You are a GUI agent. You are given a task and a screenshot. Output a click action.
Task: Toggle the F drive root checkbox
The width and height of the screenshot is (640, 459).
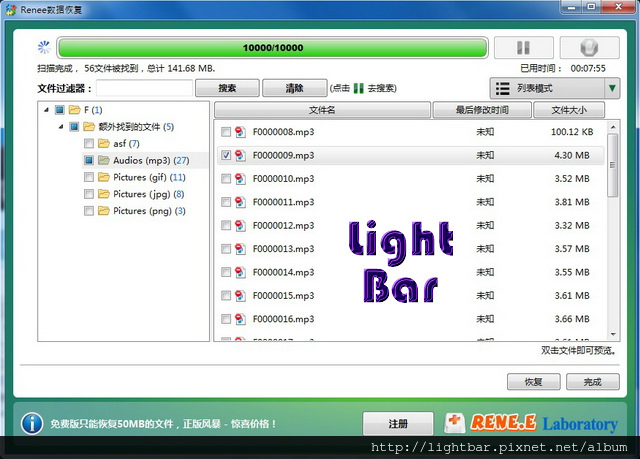(60, 109)
